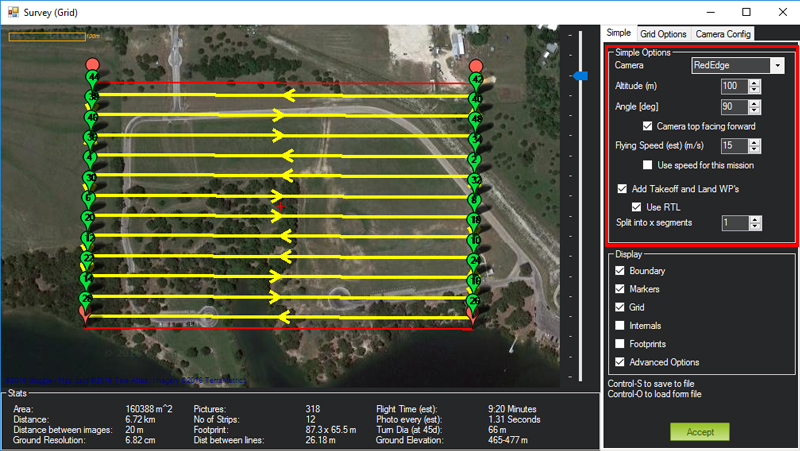Click the map copyright link text
The image size is (800, 451).
pyautogui.click(x=125, y=380)
